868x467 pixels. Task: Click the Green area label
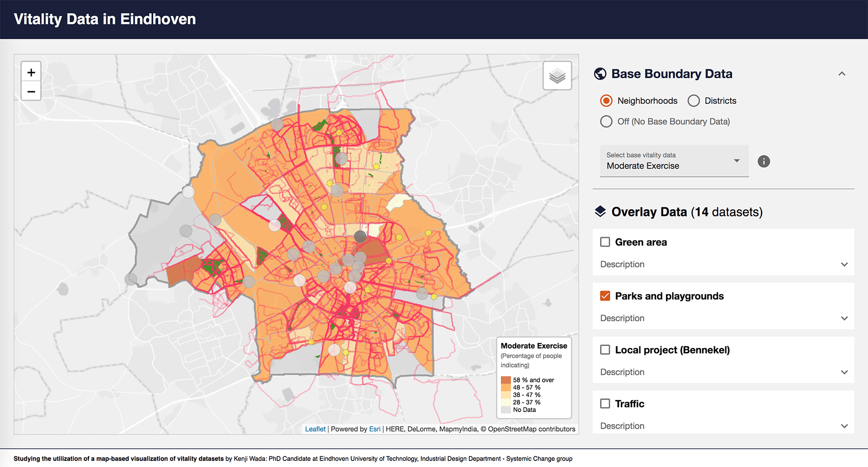point(641,242)
